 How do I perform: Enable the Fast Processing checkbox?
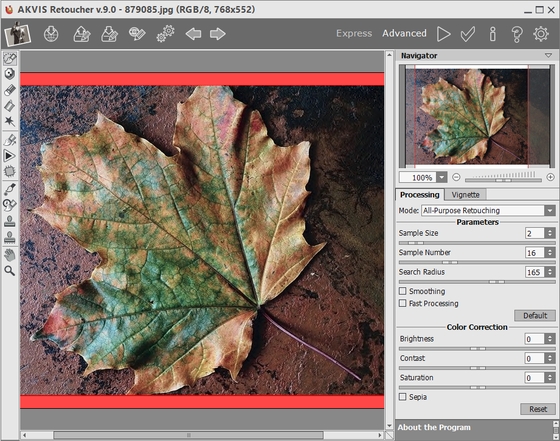point(402,303)
